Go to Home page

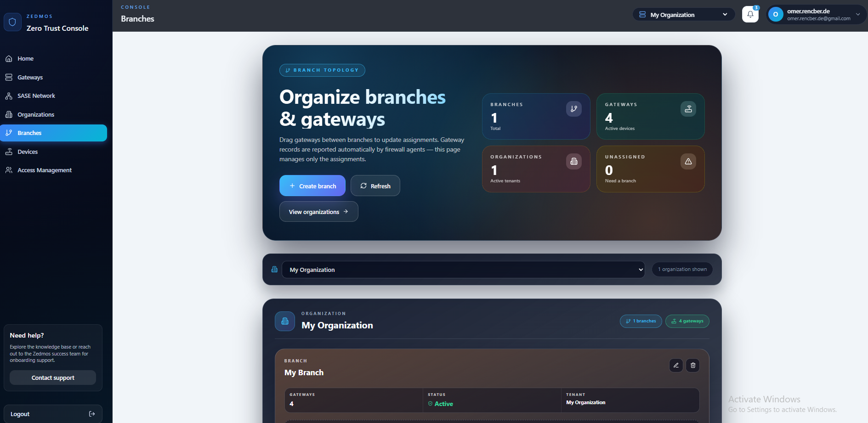click(53, 59)
